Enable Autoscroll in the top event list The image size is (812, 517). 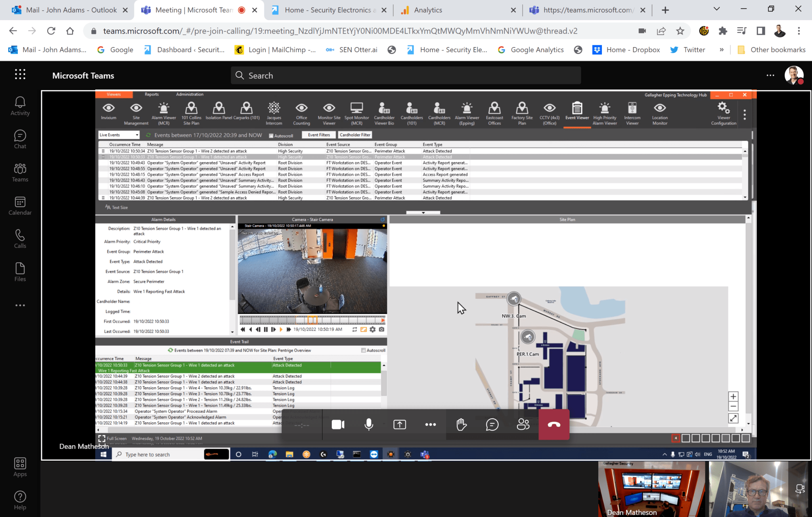point(271,135)
